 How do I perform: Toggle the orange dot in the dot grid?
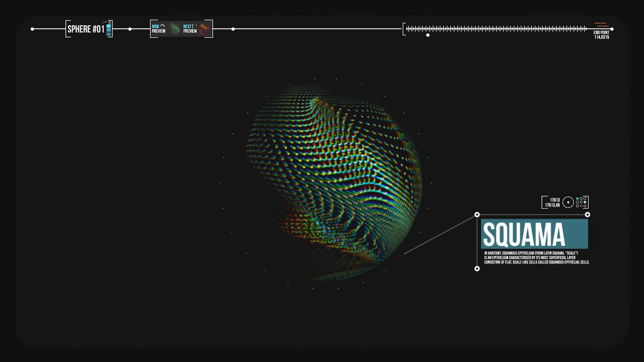click(581, 206)
